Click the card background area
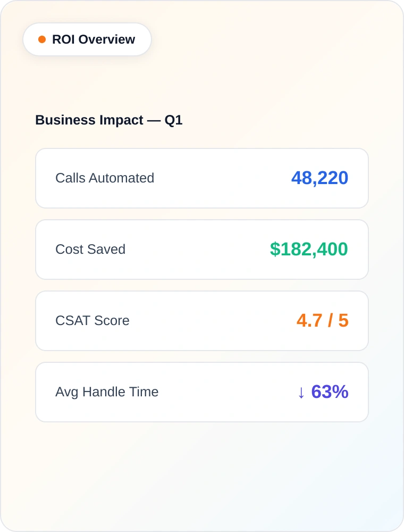This screenshot has width=404, height=532. (x=202, y=468)
